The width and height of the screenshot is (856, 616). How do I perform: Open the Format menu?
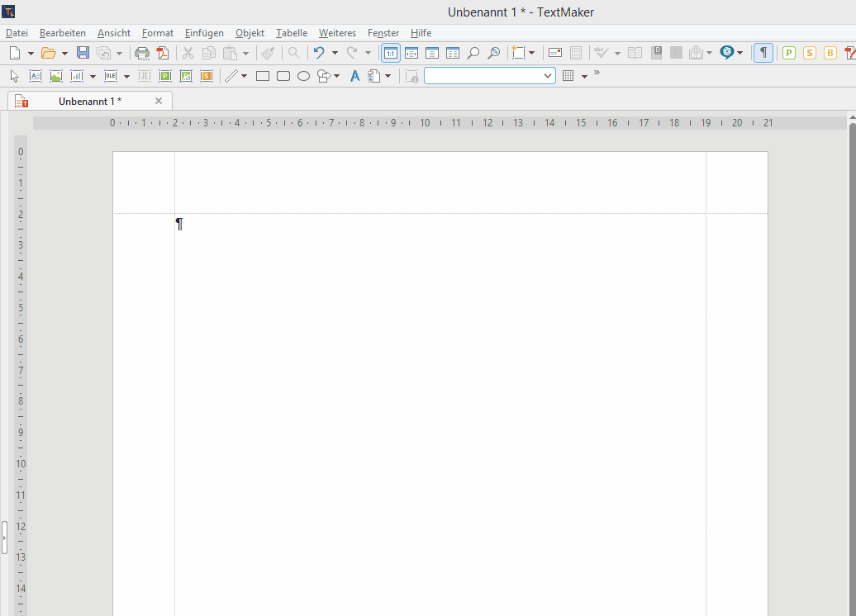tap(157, 33)
